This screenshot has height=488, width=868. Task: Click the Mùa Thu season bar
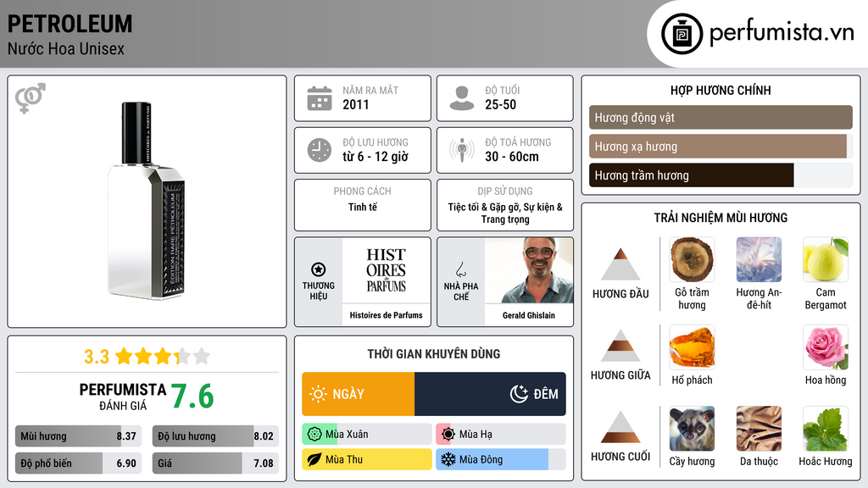coord(367,459)
